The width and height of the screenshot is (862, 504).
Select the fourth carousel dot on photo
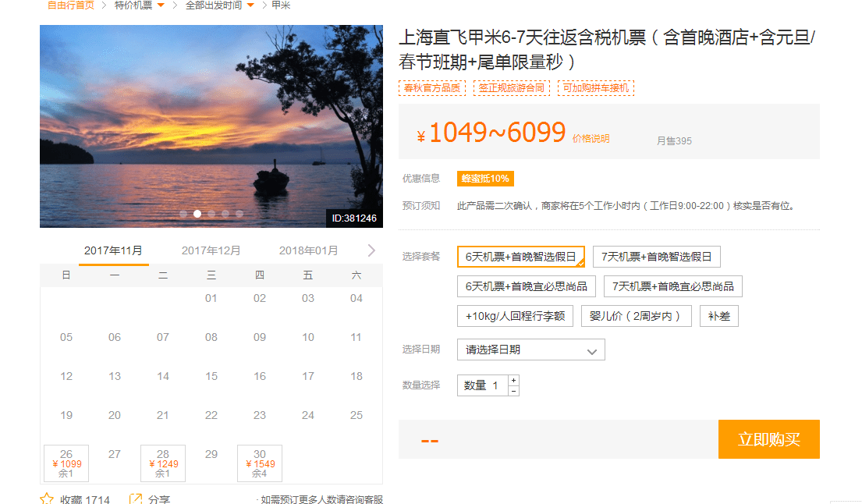click(225, 214)
